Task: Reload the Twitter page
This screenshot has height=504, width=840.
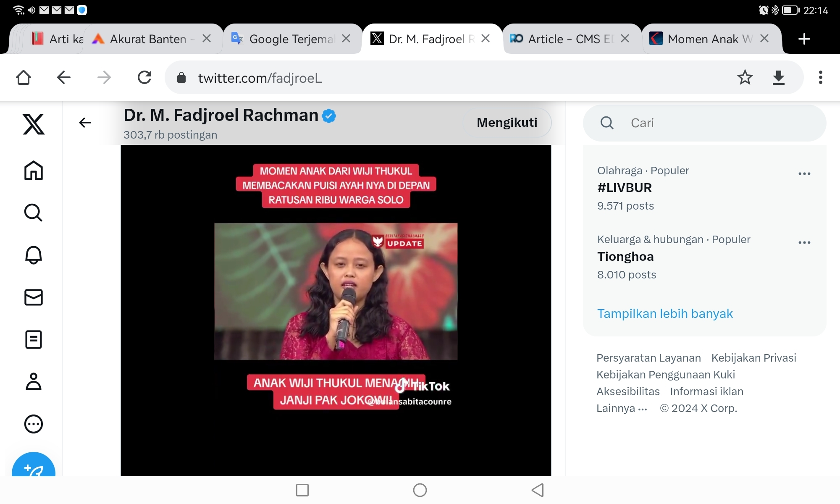Action: tap(144, 77)
